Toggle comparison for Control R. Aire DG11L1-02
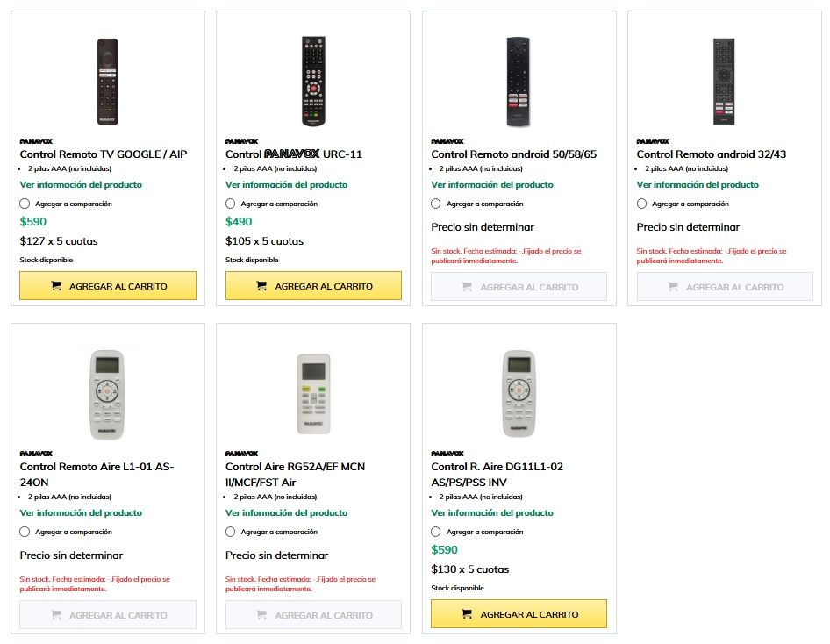830x644 pixels. coord(436,532)
